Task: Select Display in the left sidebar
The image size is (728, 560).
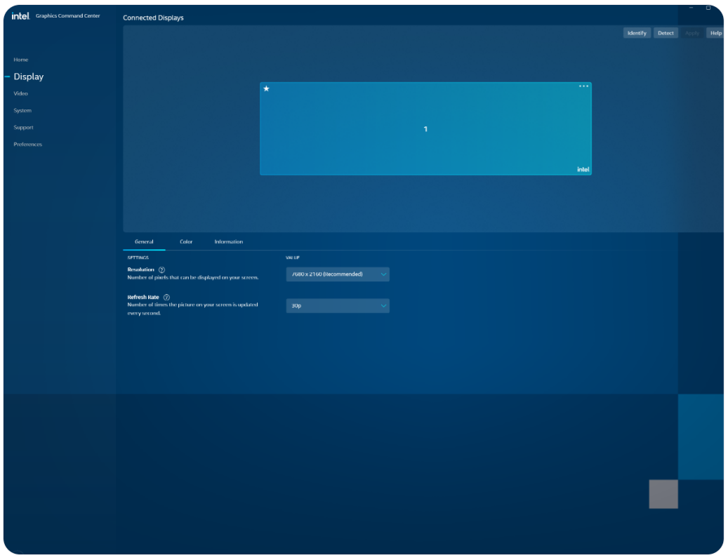Action: point(29,76)
